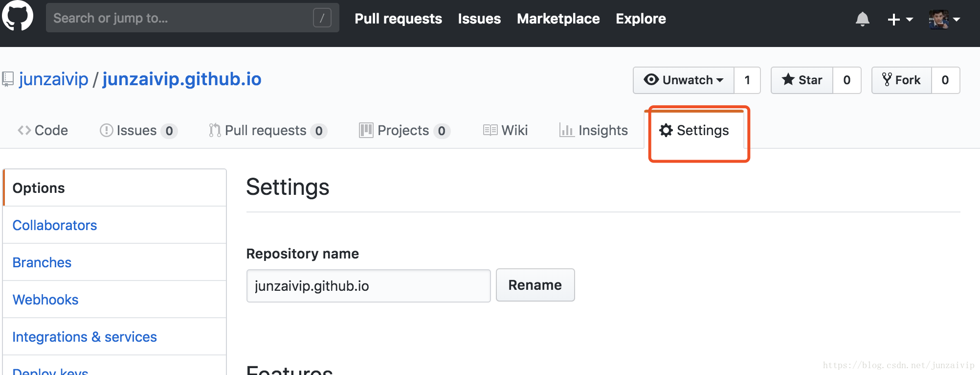The image size is (980, 375).
Task: Click the eye icon on Unwatch
Action: (651, 79)
